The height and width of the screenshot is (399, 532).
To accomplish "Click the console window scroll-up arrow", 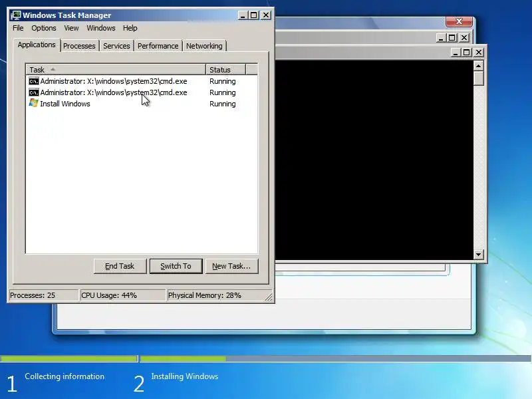I will (478, 66).
